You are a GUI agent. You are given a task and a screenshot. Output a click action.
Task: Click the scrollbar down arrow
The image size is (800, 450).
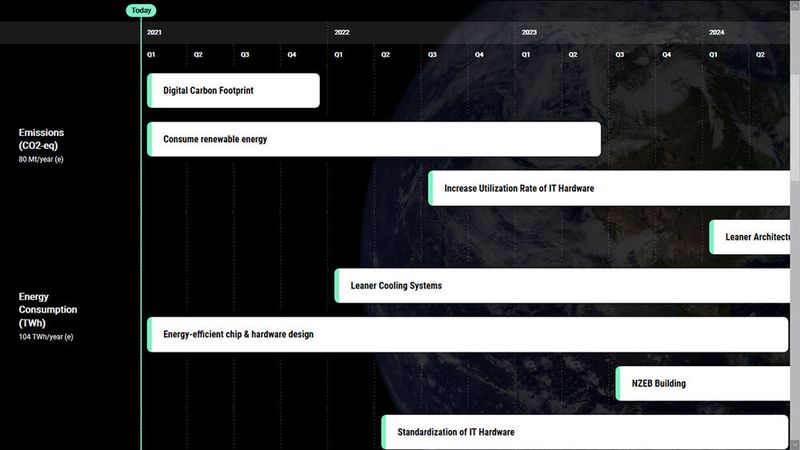[x=795, y=445]
